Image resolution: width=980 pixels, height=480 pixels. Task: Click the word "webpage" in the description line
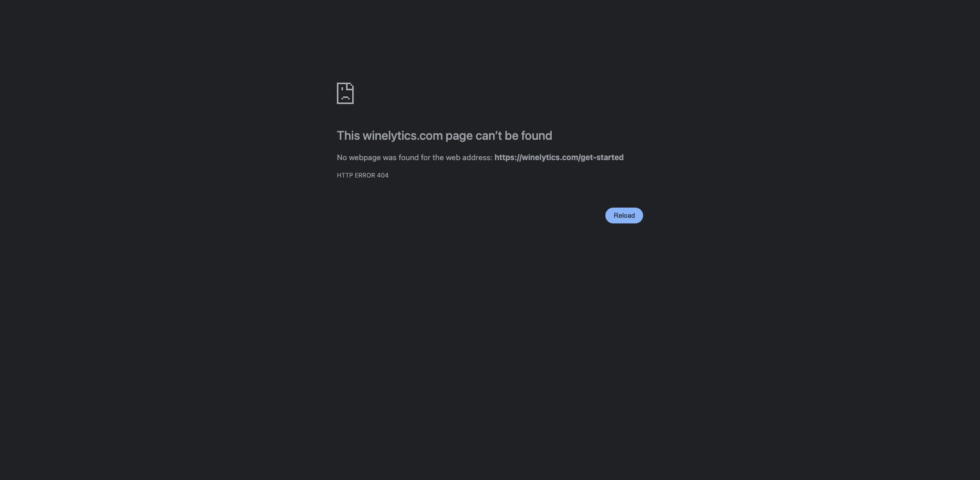tap(364, 157)
